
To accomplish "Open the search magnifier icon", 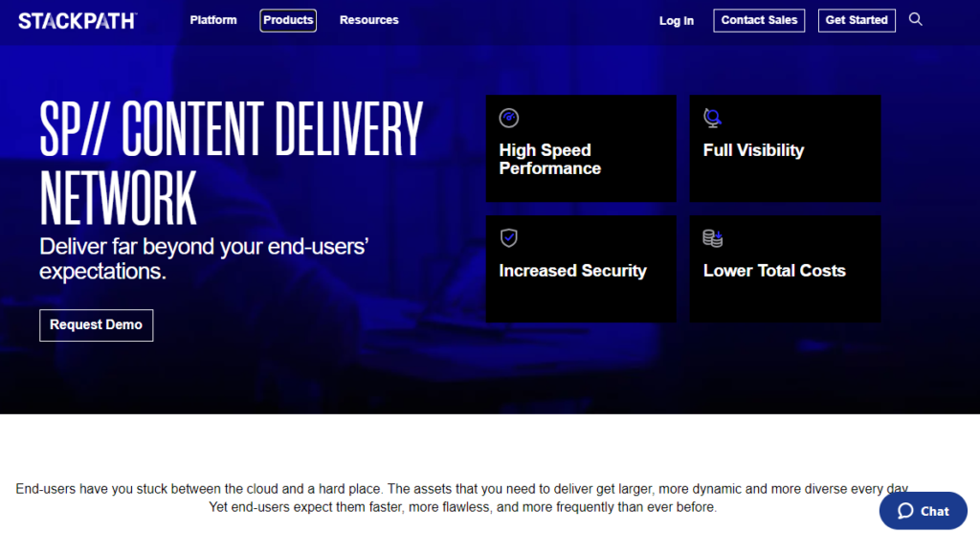I will (916, 19).
